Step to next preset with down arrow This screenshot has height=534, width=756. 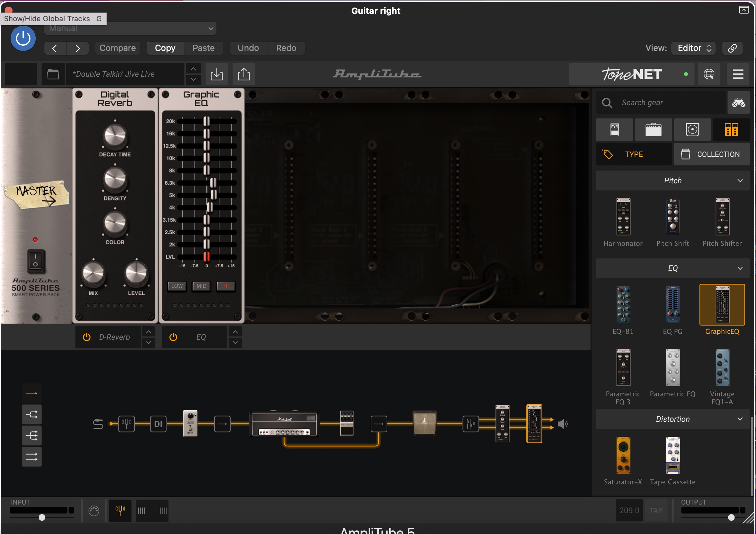pos(193,79)
